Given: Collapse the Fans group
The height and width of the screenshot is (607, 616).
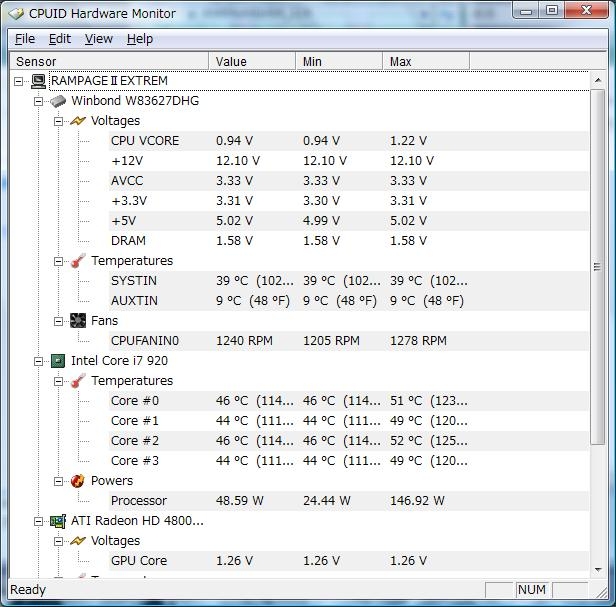Looking at the screenshot, I should click(58, 321).
